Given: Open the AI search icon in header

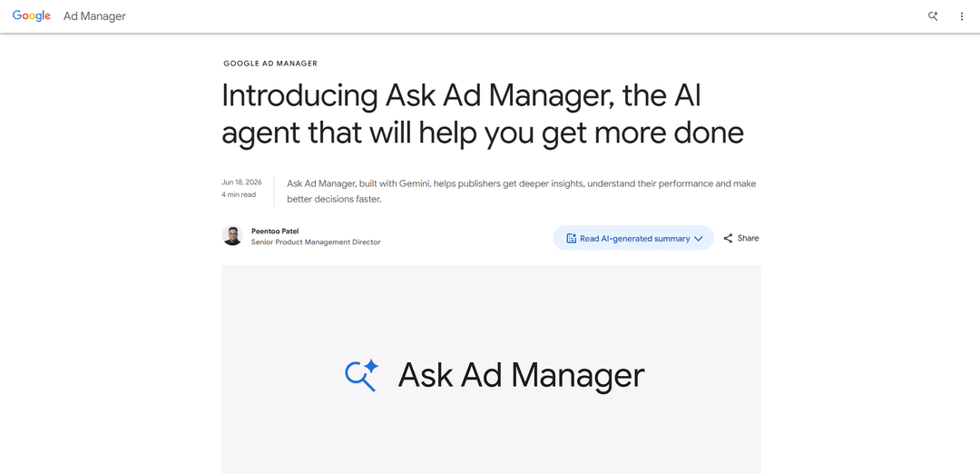Looking at the screenshot, I should click(933, 17).
